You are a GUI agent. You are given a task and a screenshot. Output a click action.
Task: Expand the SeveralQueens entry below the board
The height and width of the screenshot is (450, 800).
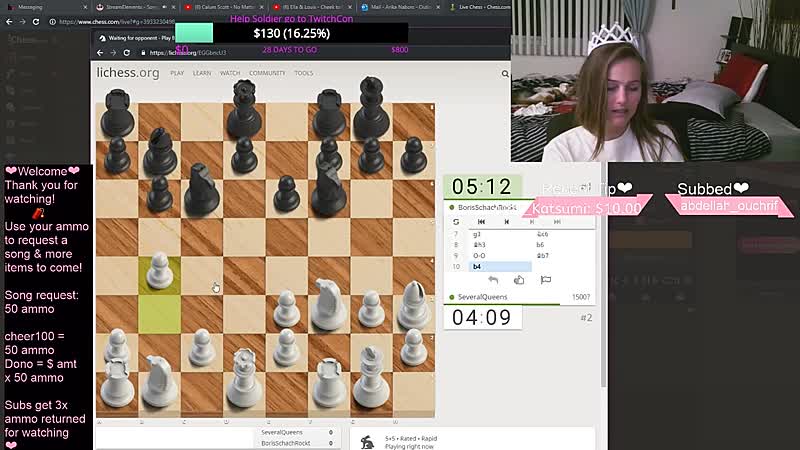pos(282,432)
